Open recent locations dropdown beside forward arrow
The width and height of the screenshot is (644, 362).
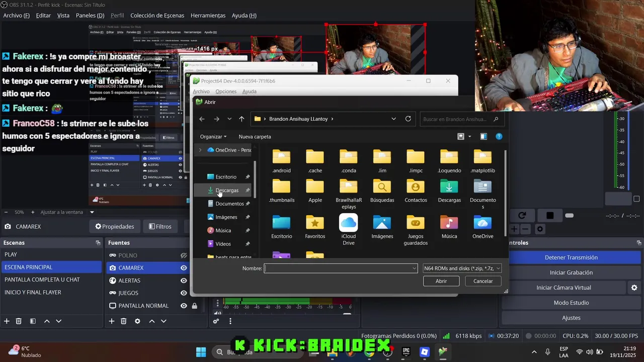tap(229, 119)
